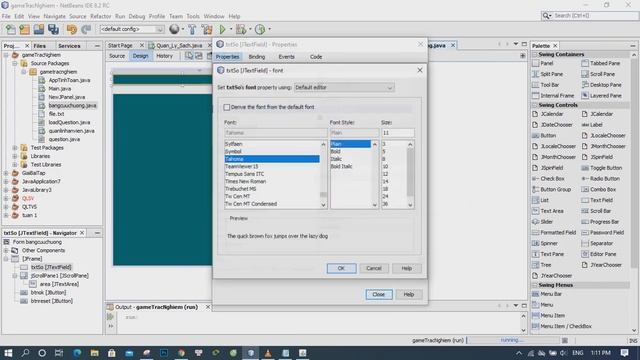This screenshot has height=360, width=640.
Task: Click Close in the Properties dialog
Action: (x=379, y=294)
